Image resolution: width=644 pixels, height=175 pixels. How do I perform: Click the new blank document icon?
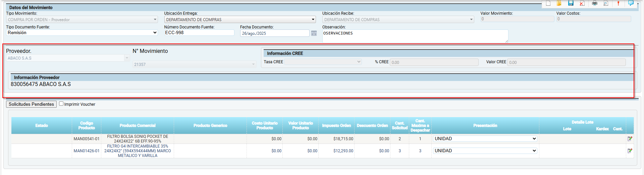(548, 3)
